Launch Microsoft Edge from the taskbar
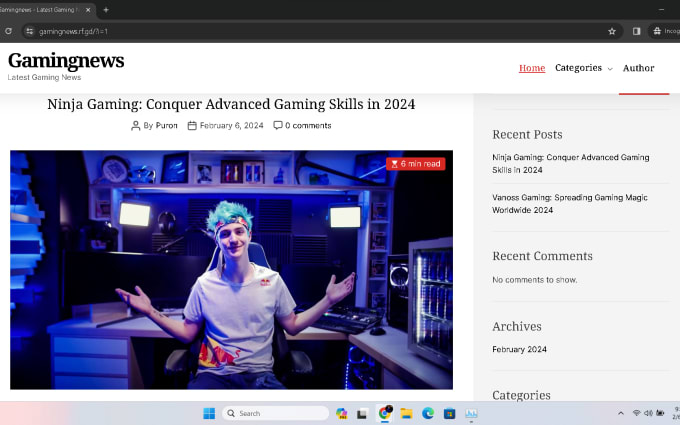 428,413
